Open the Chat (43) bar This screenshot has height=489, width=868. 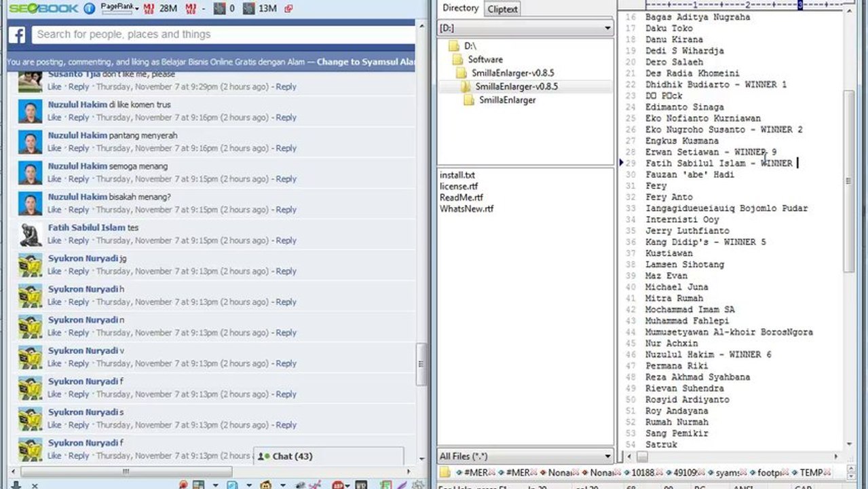coord(328,456)
